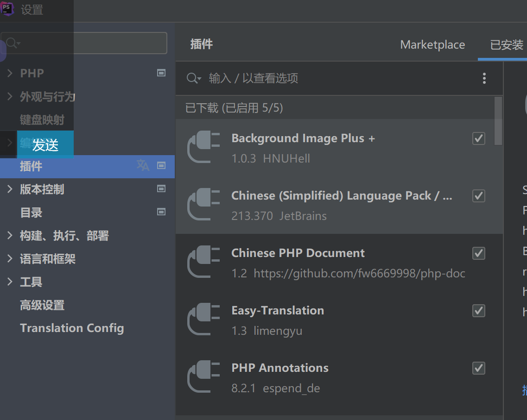The width and height of the screenshot is (527, 420).
Task: Click the 发送 button
Action: (45, 144)
